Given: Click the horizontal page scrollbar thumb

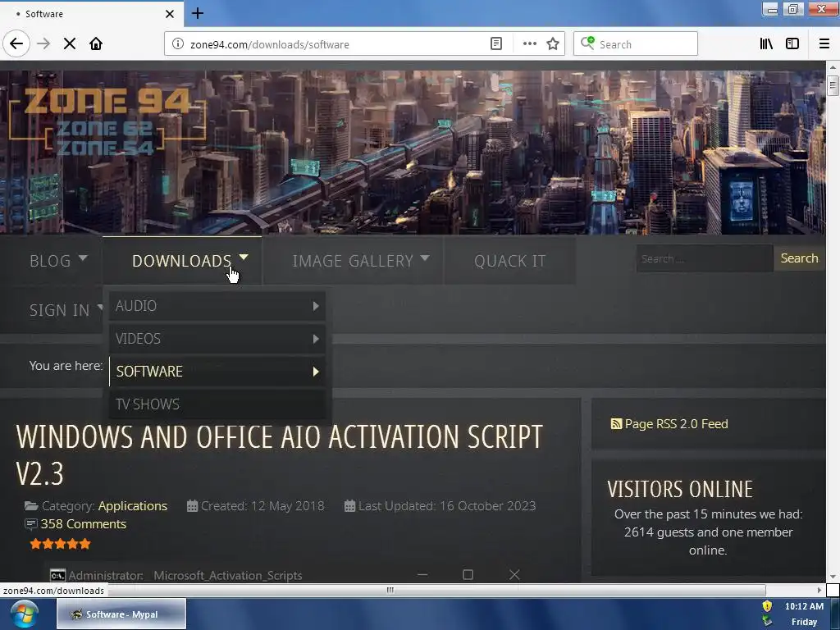Looking at the screenshot, I should [x=390, y=590].
